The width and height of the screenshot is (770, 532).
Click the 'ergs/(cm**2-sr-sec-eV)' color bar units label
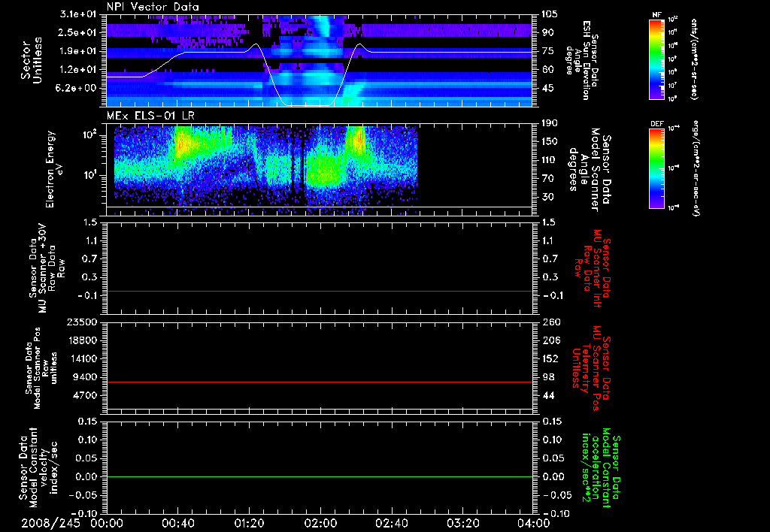(x=696, y=168)
